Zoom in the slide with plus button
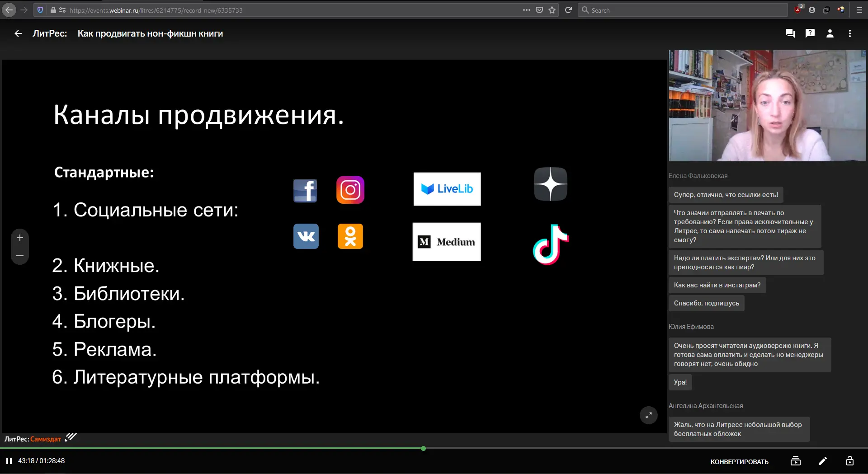This screenshot has height=474, width=868. click(x=20, y=238)
